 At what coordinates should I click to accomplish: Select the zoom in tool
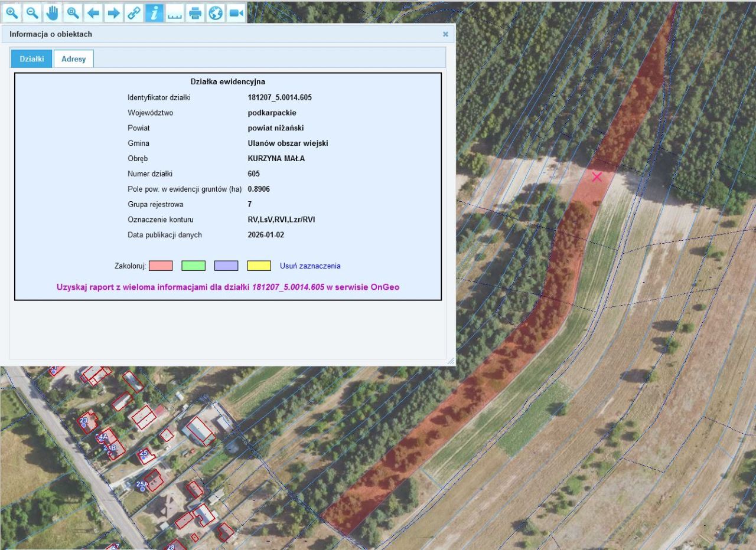point(12,12)
